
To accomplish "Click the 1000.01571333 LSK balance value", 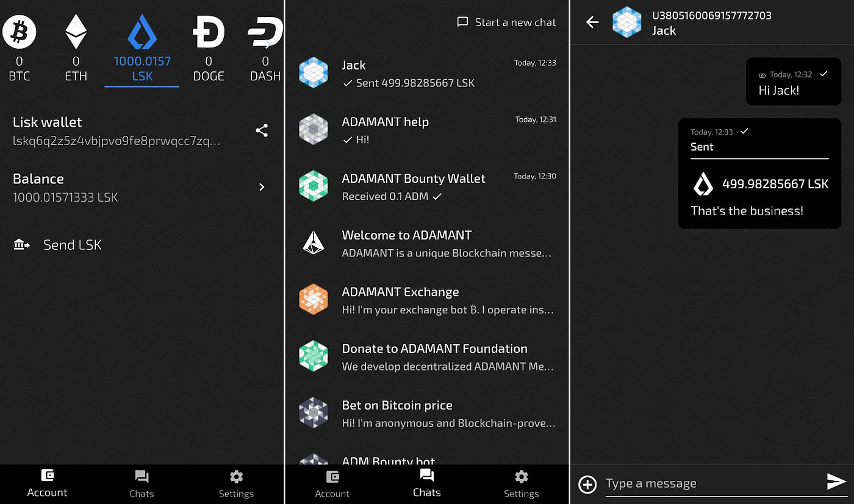I will click(65, 197).
